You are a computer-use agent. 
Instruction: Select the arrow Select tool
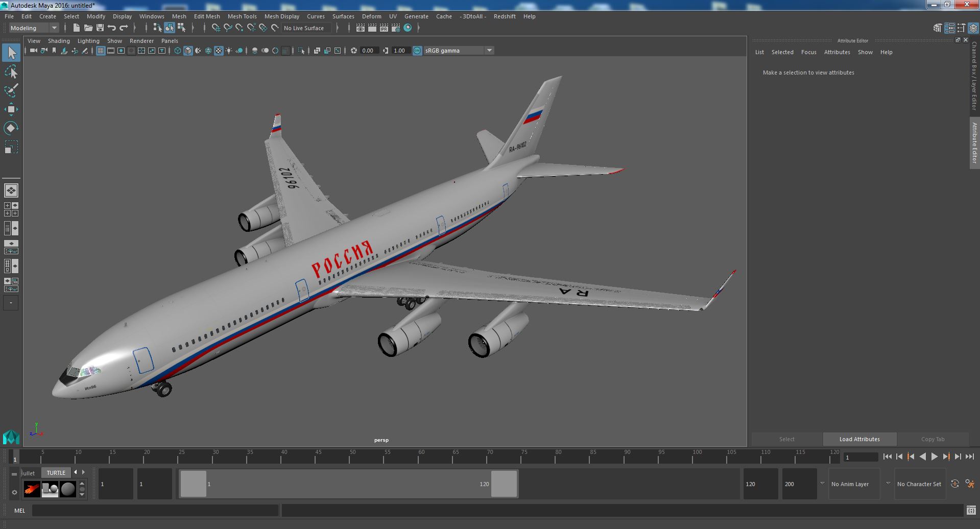point(11,53)
